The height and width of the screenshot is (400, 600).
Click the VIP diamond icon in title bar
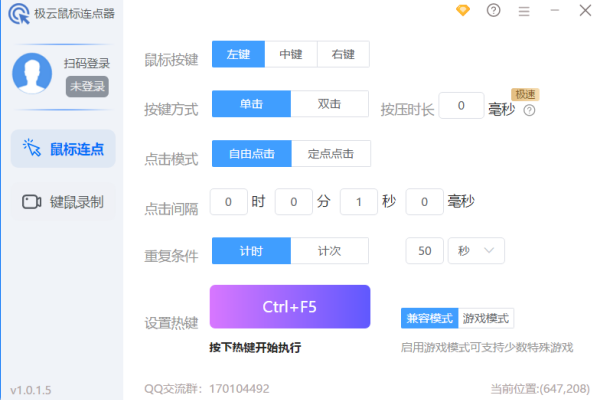click(462, 11)
